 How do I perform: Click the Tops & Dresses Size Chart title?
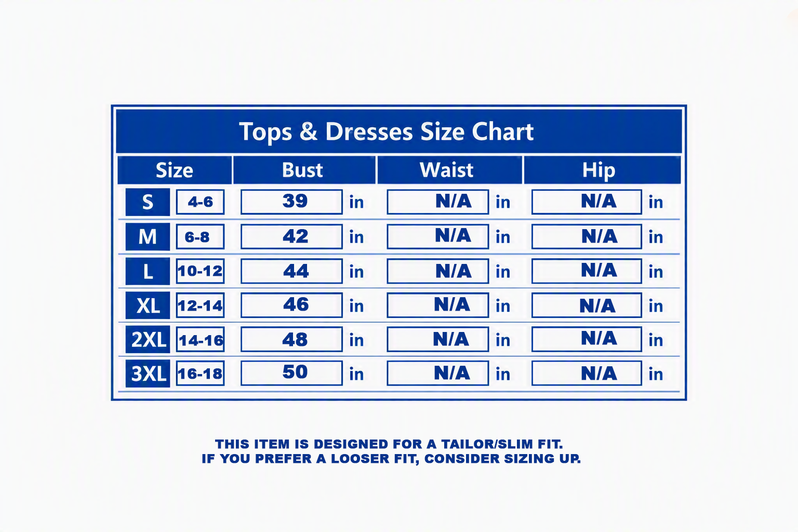click(386, 131)
